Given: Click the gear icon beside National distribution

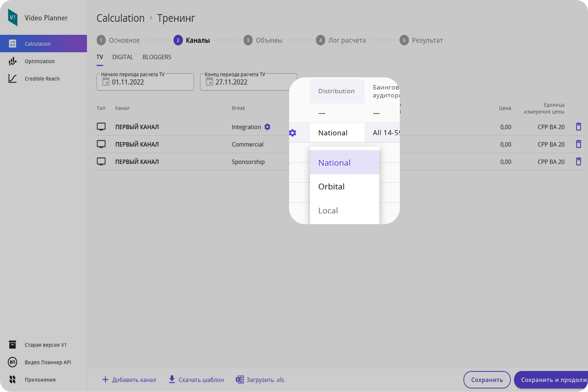Looking at the screenshot, I should coord(293,133).
